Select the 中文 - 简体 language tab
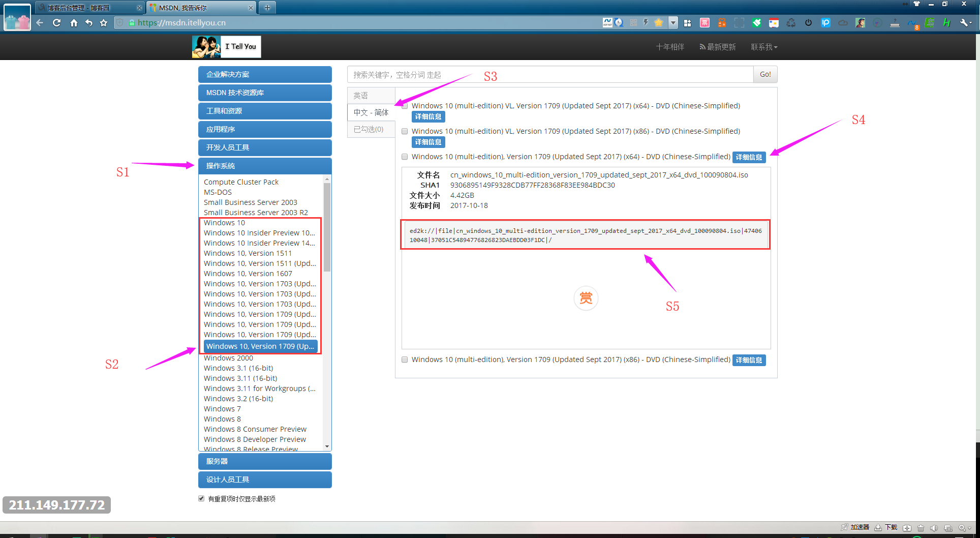 pos(371,112)
